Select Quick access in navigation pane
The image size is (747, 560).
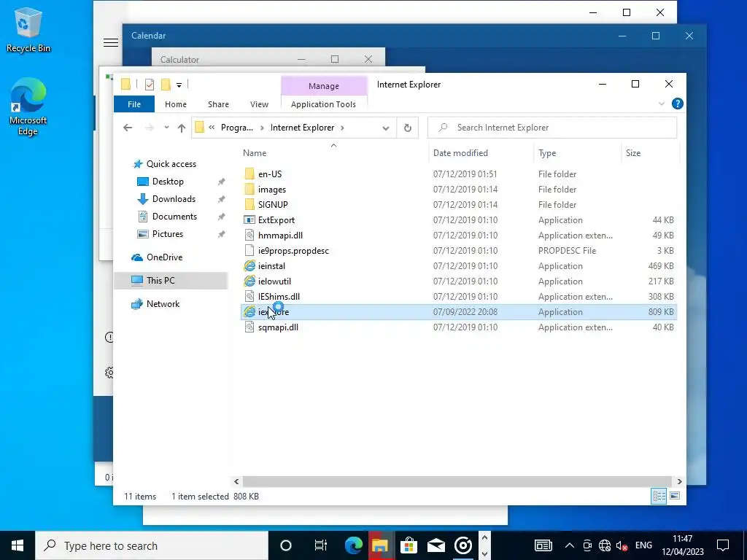coord(171,164)
